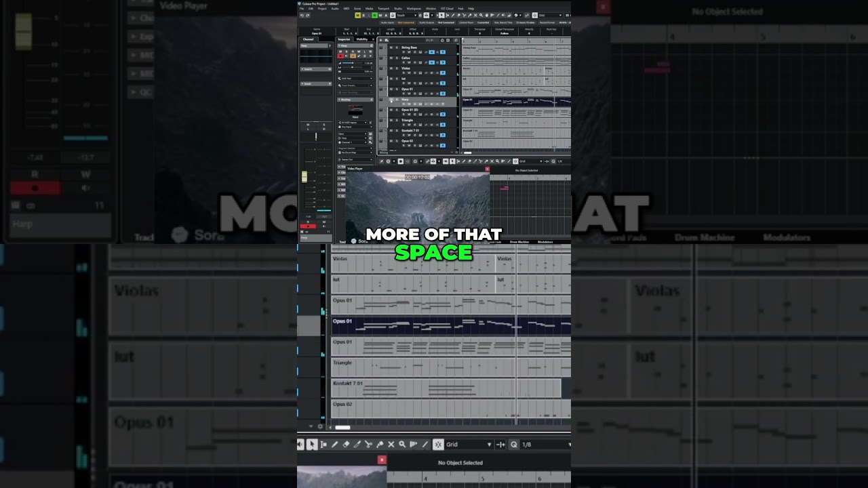Open the All MIDI Inputs dropdown in inspector
This screenshot has width=868, height=488.
(x=352, y=122)
